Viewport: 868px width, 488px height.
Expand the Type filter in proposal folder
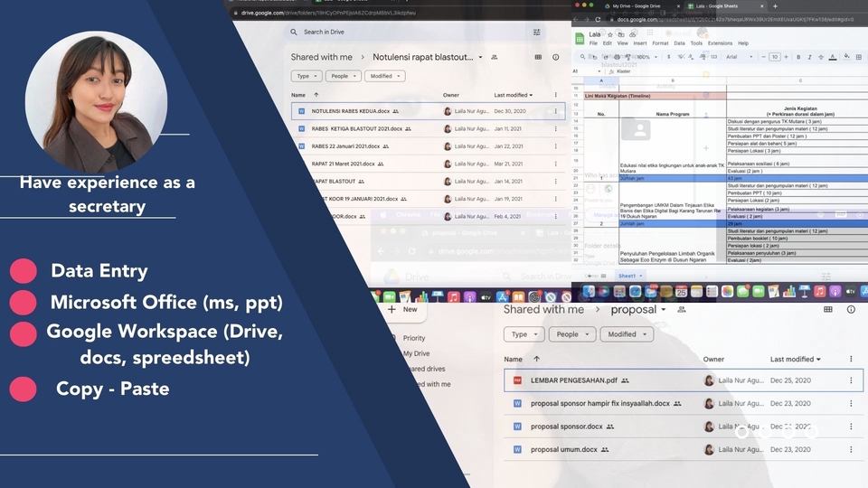pyautogui.click(x=524, y=334)
